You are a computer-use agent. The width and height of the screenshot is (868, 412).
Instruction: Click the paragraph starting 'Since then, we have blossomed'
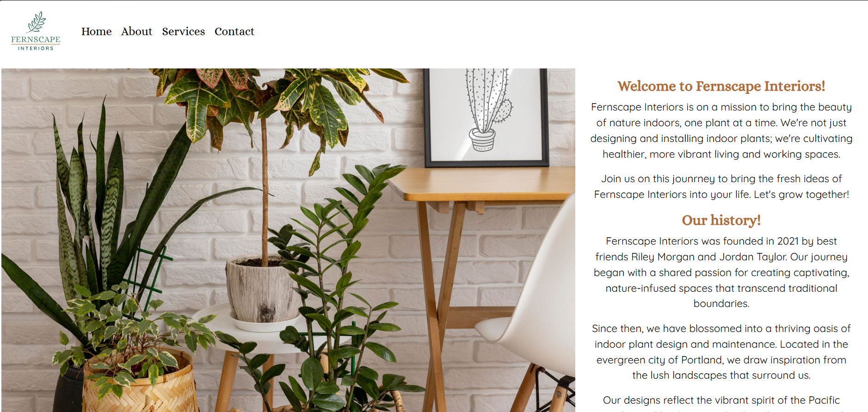[x=721, y=351]
